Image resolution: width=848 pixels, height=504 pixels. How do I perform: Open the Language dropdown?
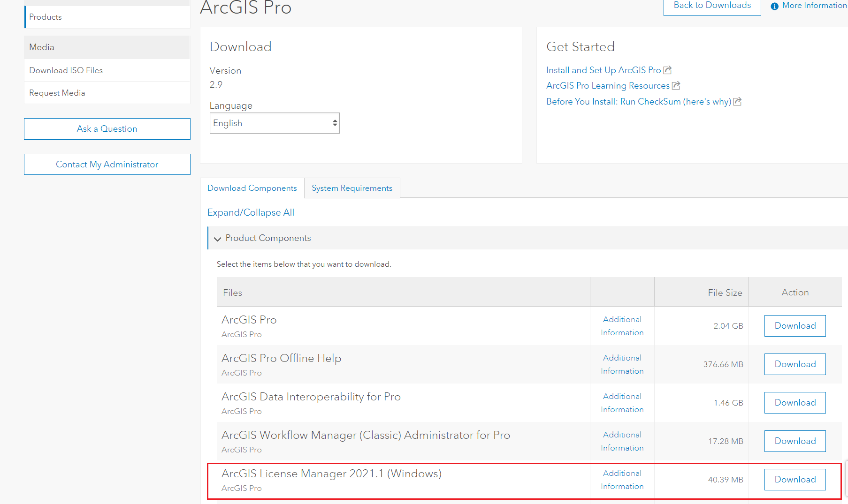pos(275,123)
